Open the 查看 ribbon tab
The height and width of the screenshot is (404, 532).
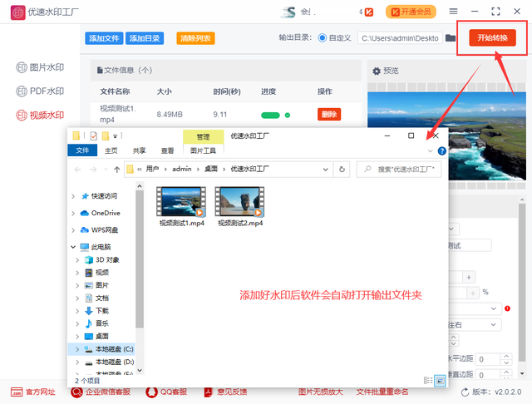click(x=167, y=150)
